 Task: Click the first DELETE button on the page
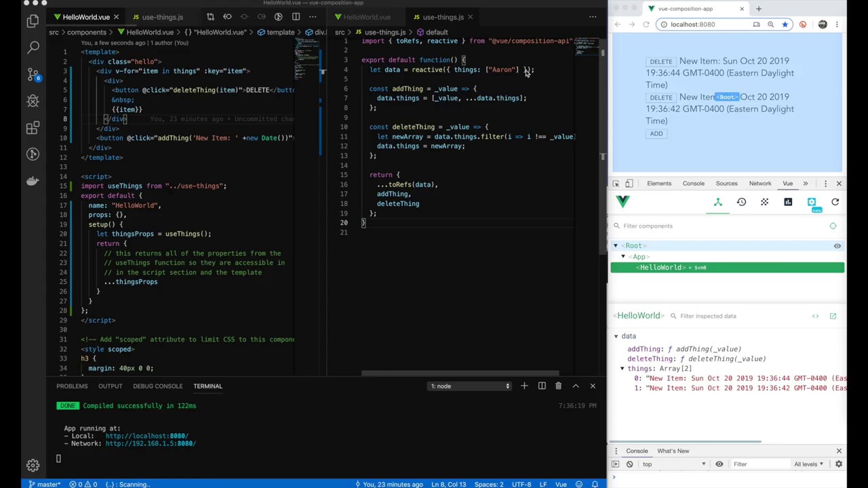[660, 62]
